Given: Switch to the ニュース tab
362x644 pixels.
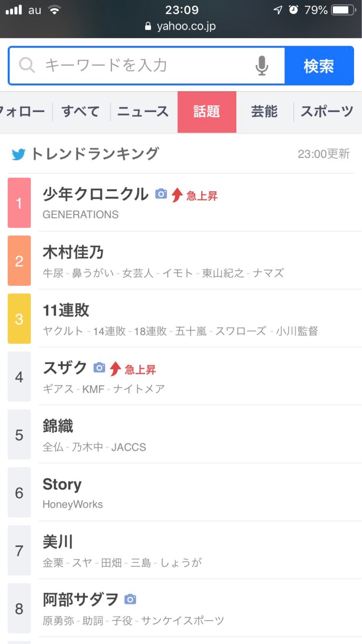Looking at the screenshot, I should (x=143, y=112).
